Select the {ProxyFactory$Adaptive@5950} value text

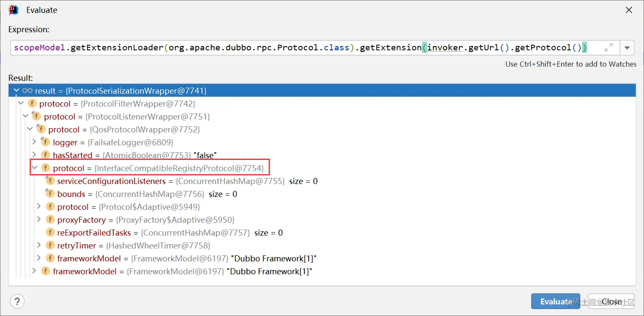tap(175, 220)
